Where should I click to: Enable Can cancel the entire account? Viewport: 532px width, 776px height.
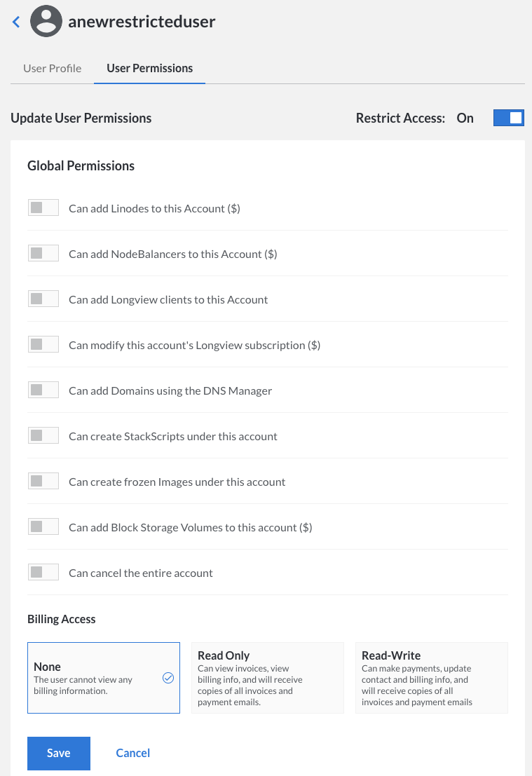[43, 573]
